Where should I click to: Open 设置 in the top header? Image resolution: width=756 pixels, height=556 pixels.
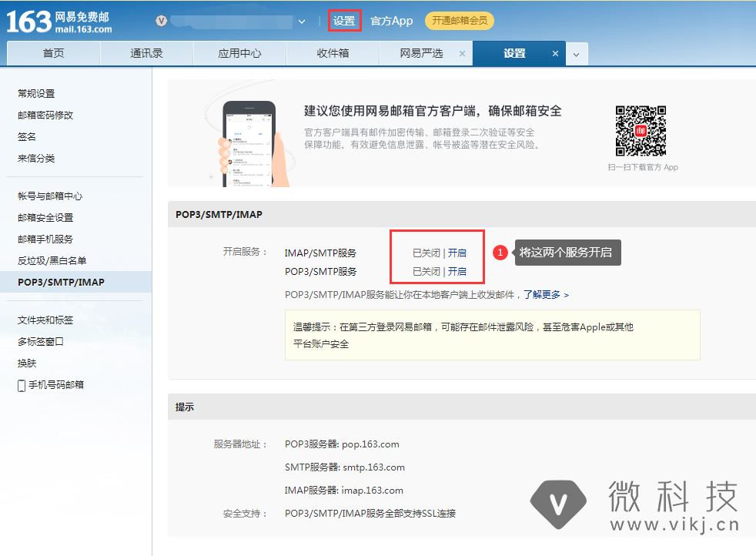click(344, 21)
